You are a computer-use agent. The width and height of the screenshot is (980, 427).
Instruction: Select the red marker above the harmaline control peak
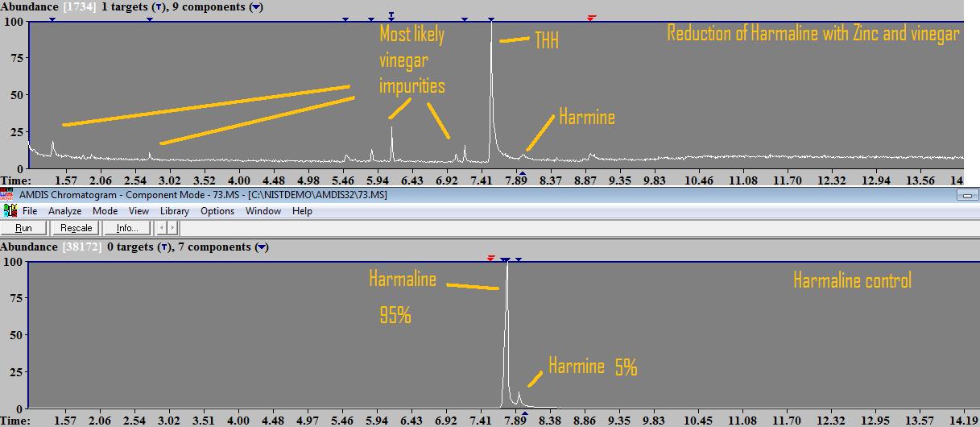click(490, 258)
